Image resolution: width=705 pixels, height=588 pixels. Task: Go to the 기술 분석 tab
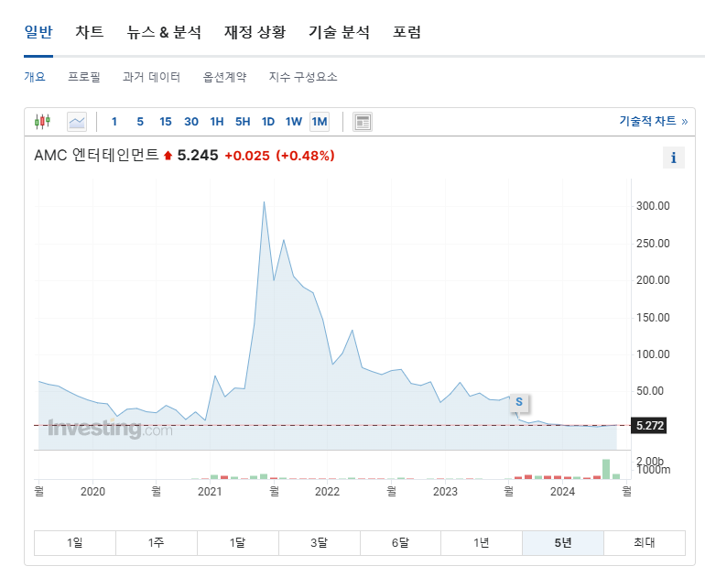coord(339,32)
